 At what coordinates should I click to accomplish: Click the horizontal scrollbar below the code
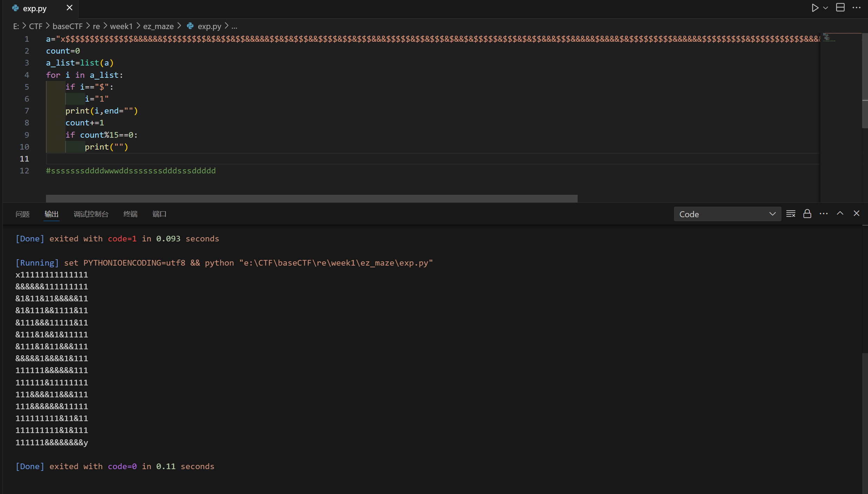[x=311, y=199]
